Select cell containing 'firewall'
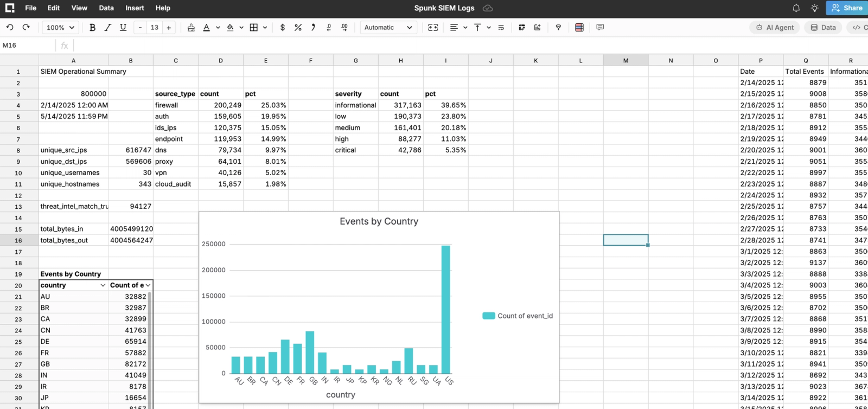Viewport: 868px width, 409px height. 176,105
